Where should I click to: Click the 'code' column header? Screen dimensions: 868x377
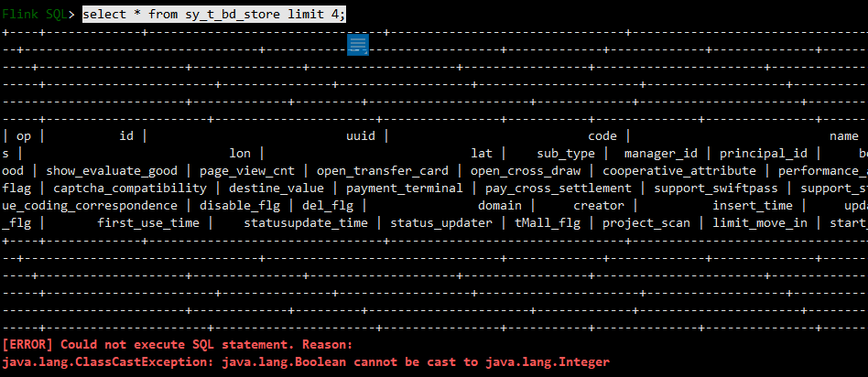[602, 136]
